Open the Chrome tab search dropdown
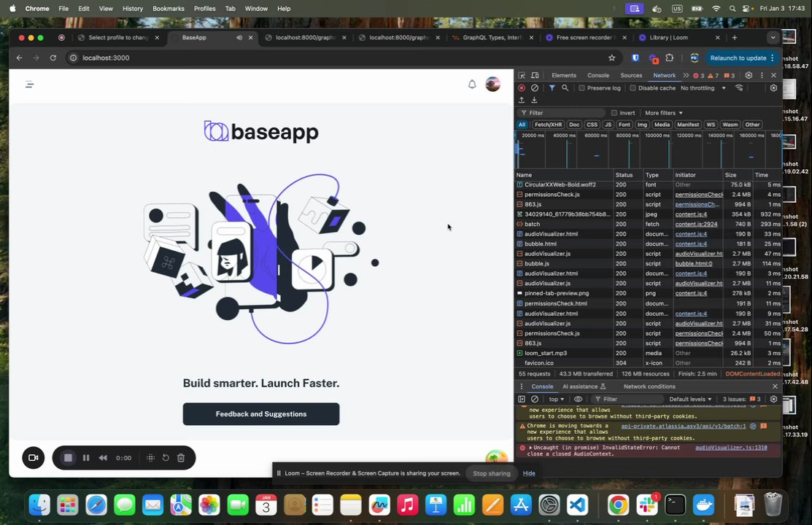The width and height of the screenshot is (812, 525). point(773,38)
